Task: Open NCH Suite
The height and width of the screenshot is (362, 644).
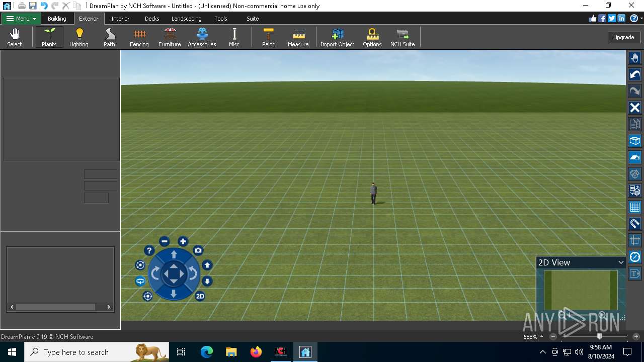Action: tap(403, 37)
